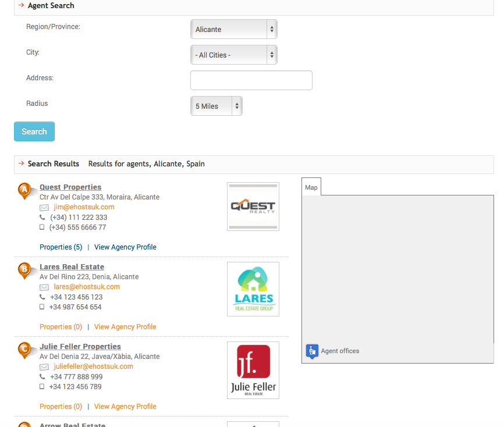
Task: Click into the Address input field
Action: (x=251, y=80)
